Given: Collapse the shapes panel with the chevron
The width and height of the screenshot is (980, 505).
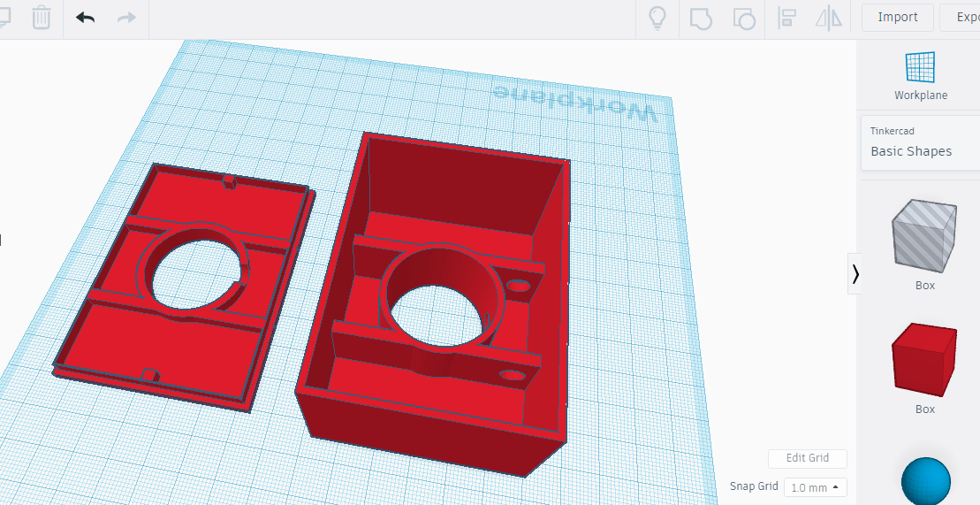Looking at the screenshot, I should [x=855, y=273].
